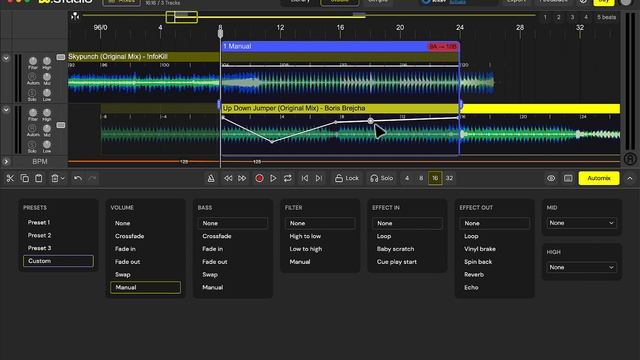Toggle Solo on the Skypunch track
640x360 pixels.
[x=32, y=93]
